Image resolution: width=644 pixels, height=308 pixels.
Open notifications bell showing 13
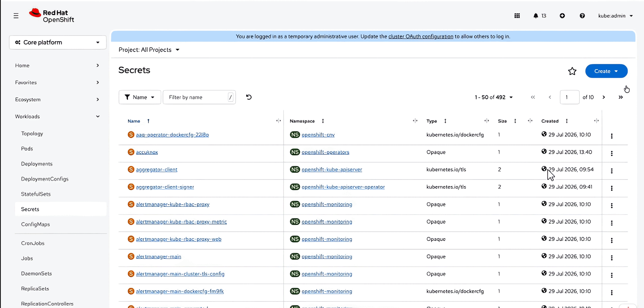(x=539, y=16)
